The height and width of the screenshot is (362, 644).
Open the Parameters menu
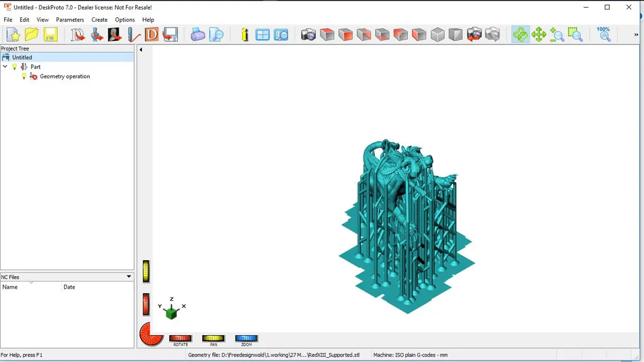[x=70, y=20]
